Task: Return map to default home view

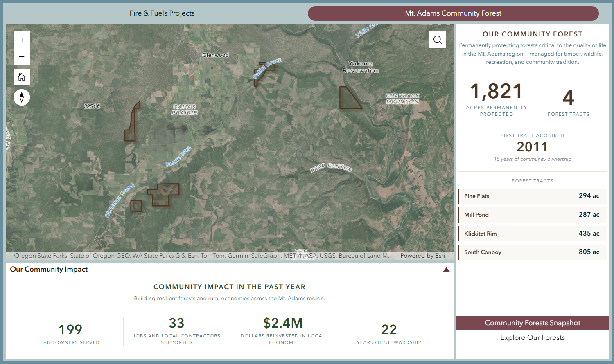Action: tap(22, 77)
